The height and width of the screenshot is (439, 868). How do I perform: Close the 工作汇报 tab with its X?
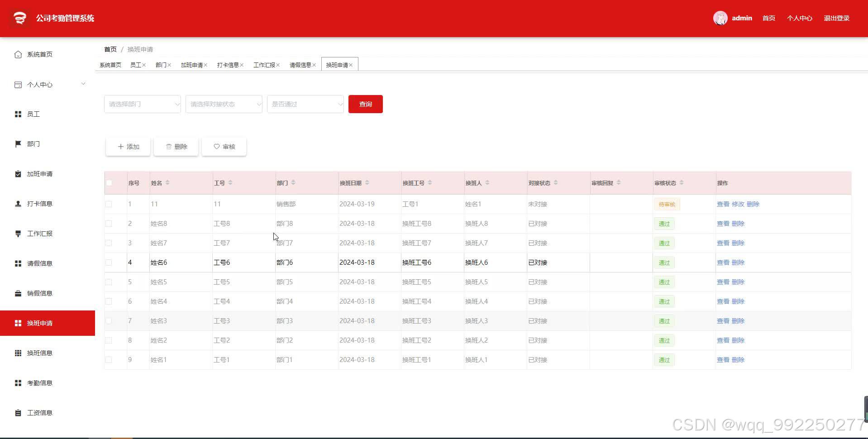(x=278, y=65)
